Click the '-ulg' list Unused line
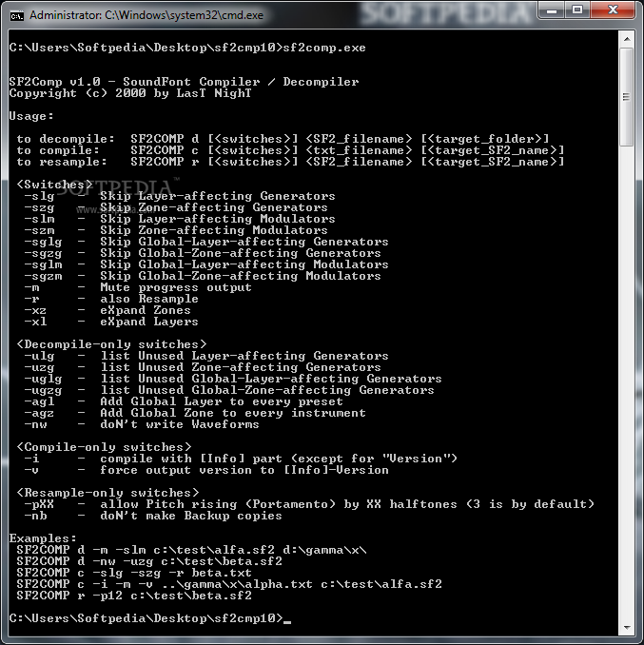Image resolution: width=644 pixels, height=645 pixels. (206, 356)
